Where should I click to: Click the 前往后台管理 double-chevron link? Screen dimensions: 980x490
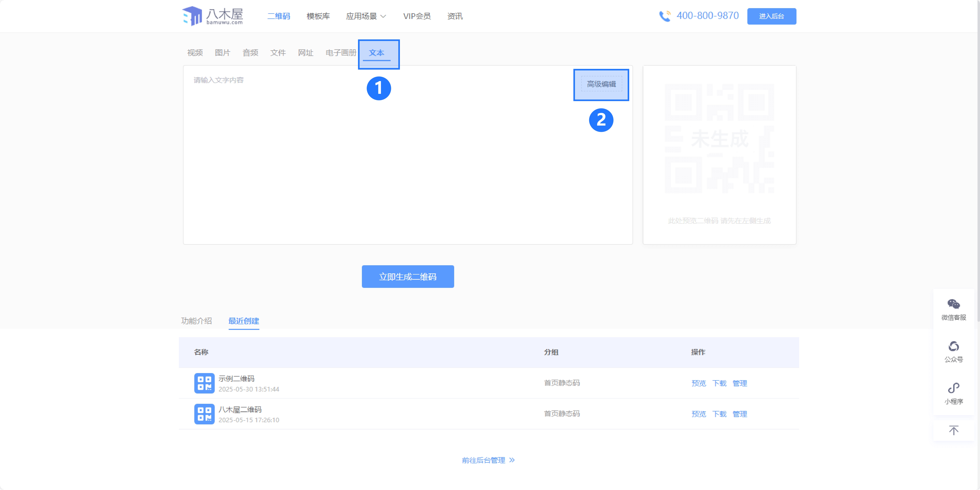(488, 460)
